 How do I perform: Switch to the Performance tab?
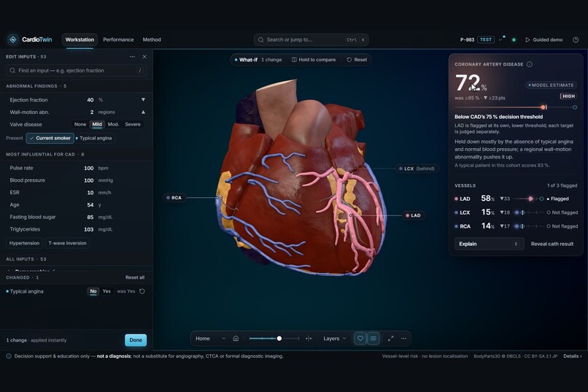(118, 39)
